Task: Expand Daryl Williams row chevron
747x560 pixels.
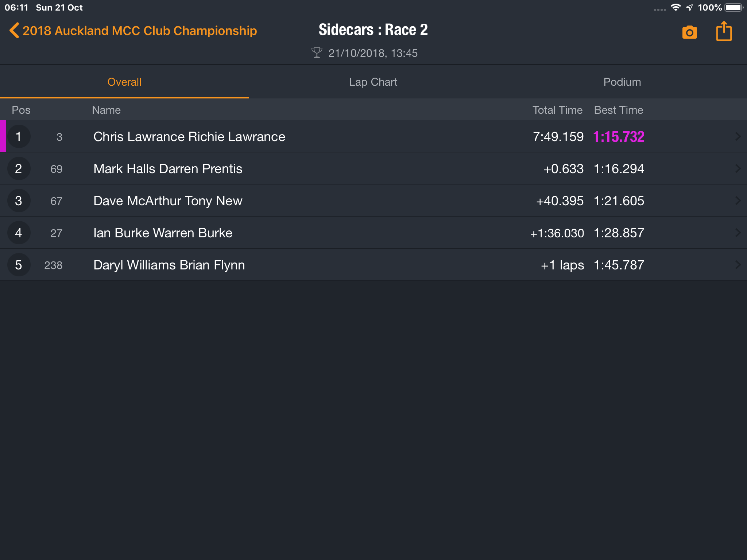Action: click(738, 265)
